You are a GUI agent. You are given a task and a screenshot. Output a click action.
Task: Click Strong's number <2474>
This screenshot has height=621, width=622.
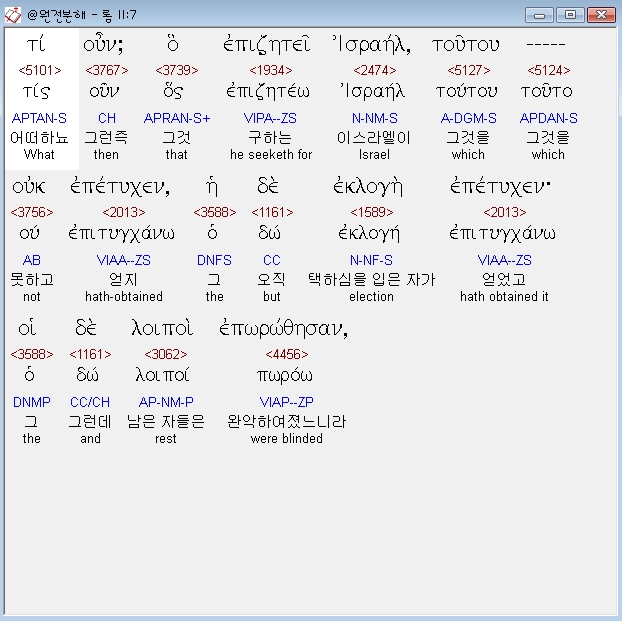(x=374, y=71)
